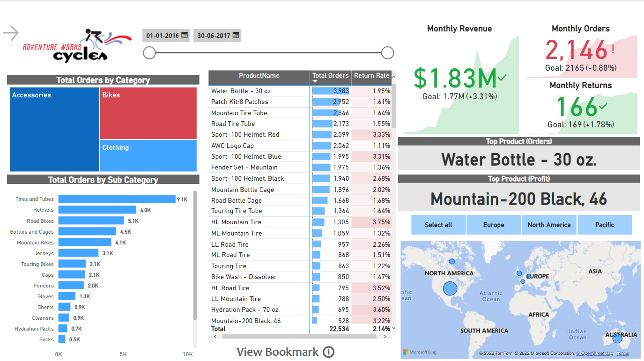Click the Microsoft Bing logo on map
This screenshot has width=644, height=361.
[420, 352]
